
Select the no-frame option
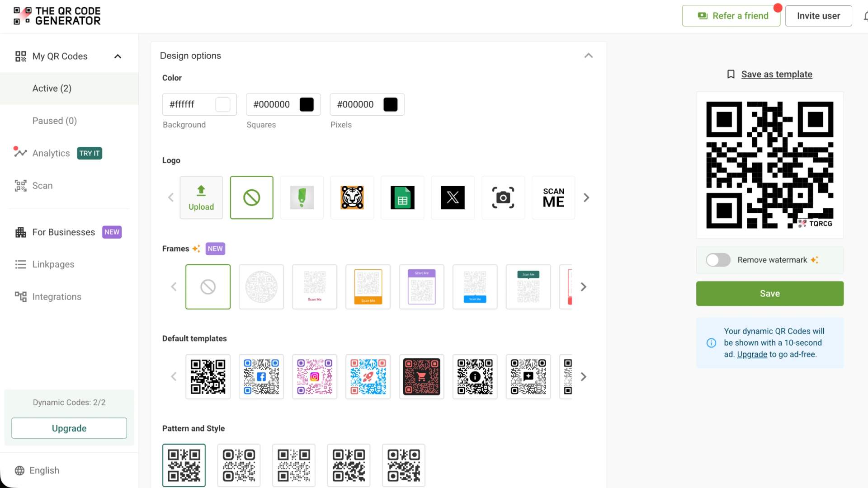click(x=208, y=287)
